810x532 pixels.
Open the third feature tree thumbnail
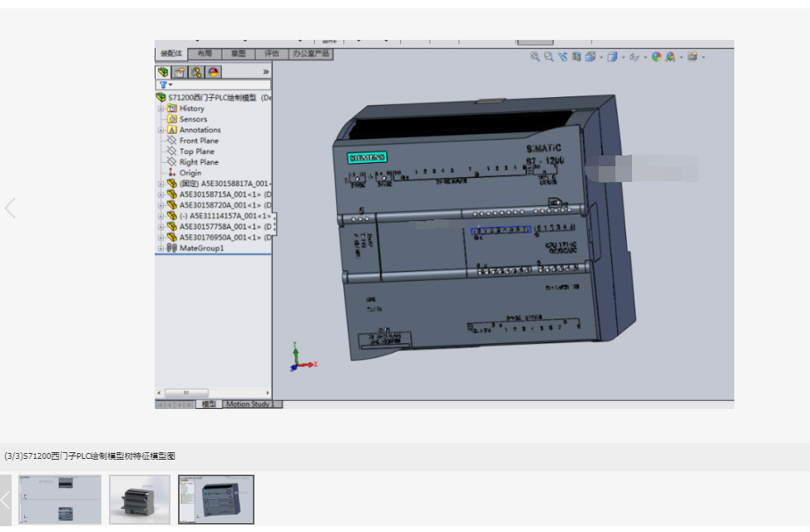[216, 500]
